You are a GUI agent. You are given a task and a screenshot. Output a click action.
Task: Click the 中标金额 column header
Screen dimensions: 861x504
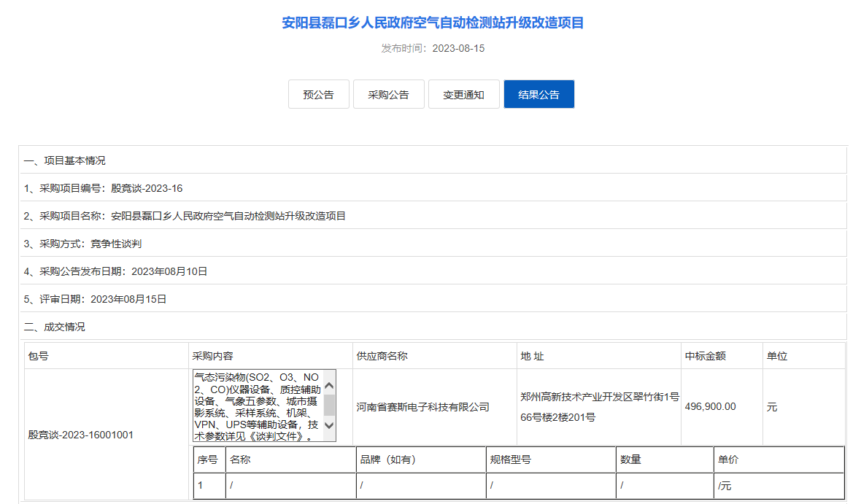click(722, 356)
